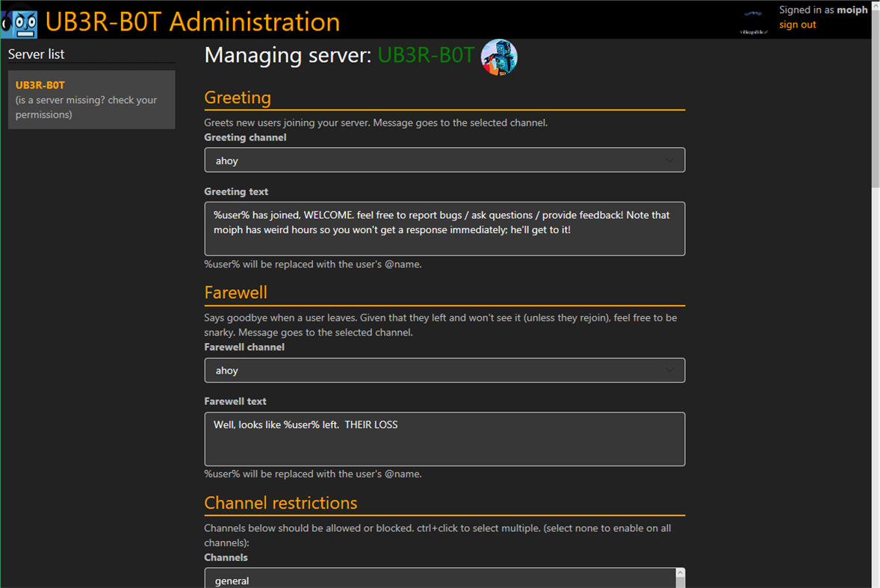The image size is (880, 588).
Task: Click the Farewell section heading
Action: coord(236,292)
